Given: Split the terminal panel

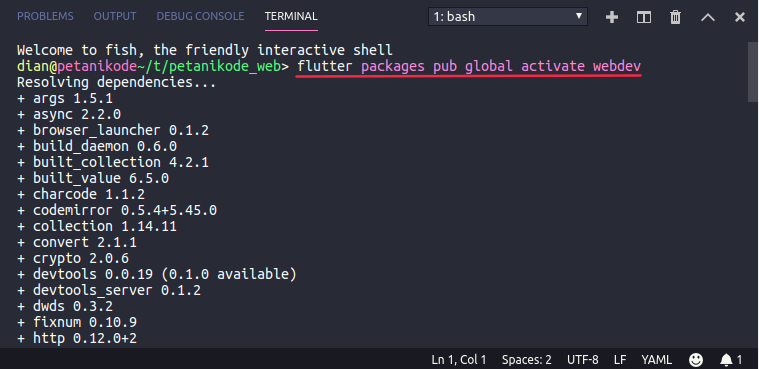Looking at the screenshot, I should 644,17.
